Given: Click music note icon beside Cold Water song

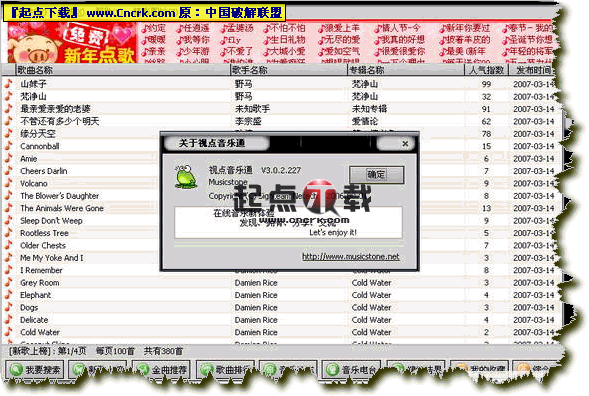Looking at the screenshot, I should click(x=8, y=332).
